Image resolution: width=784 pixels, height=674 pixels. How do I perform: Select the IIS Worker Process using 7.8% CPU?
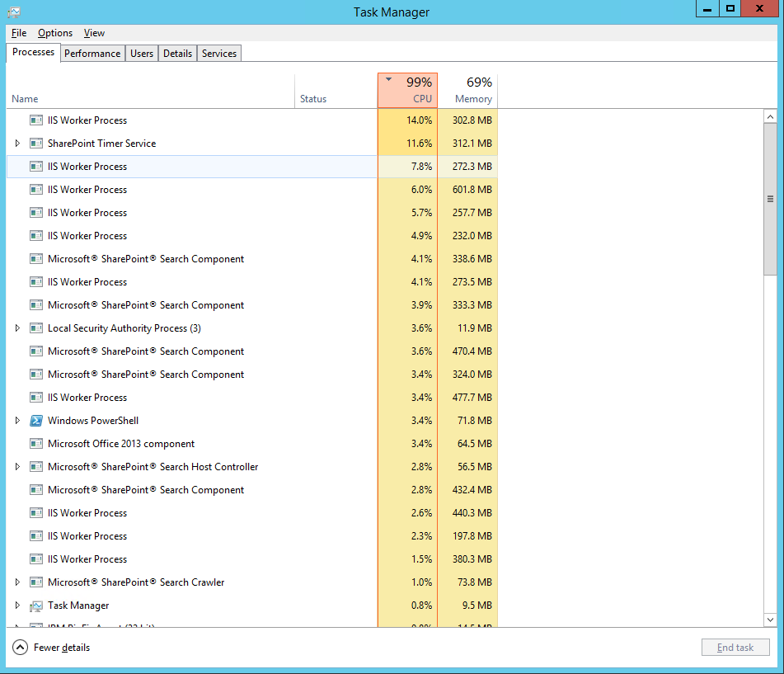pos(252,167)
